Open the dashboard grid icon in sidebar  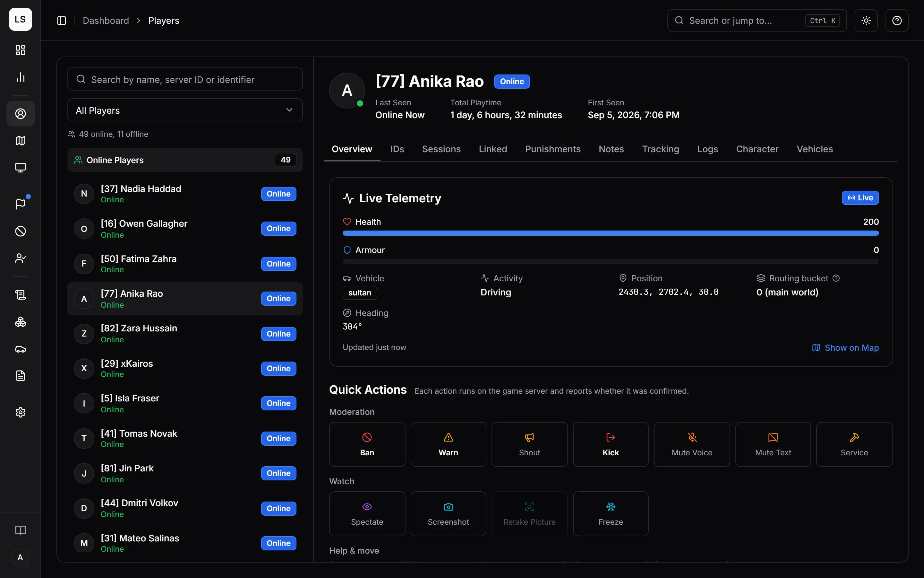[21, 50]
